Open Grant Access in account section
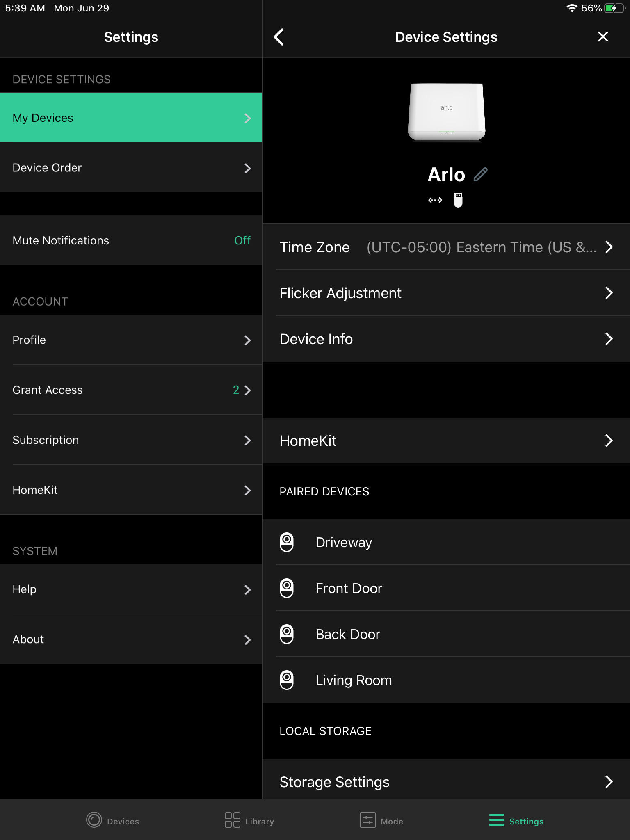 coord(131,390)
